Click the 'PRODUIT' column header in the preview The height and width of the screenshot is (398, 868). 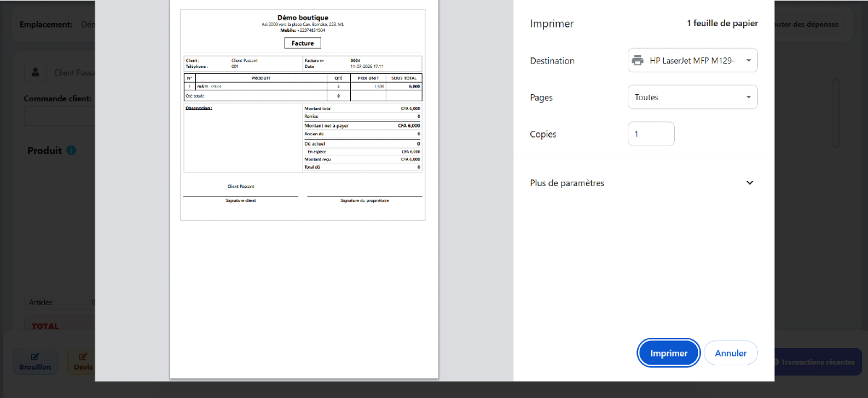[260, 77]
